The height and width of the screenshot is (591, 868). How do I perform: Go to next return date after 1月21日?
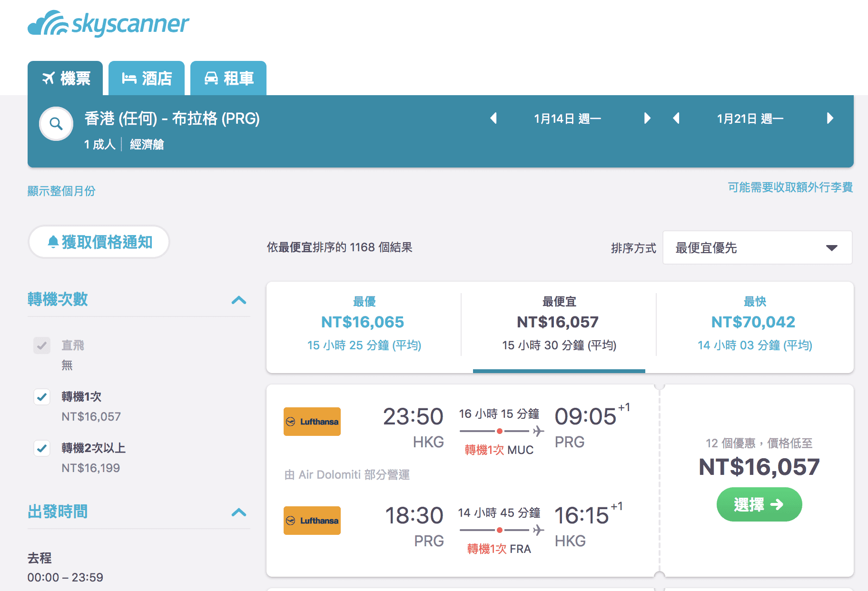pyautogui.click(x=830, y=118)
